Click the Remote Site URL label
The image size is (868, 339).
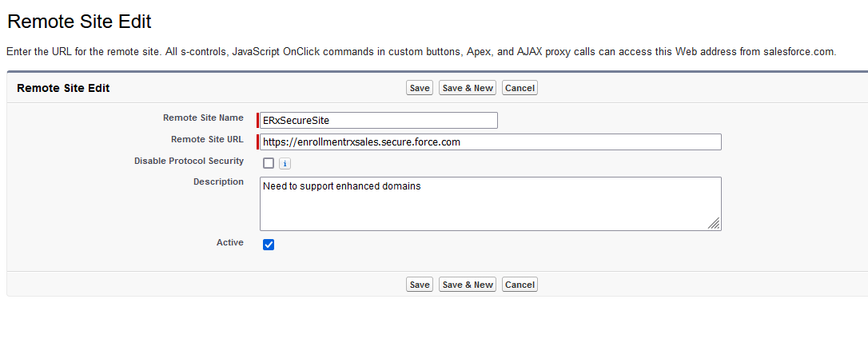click(x=207, y=139)
